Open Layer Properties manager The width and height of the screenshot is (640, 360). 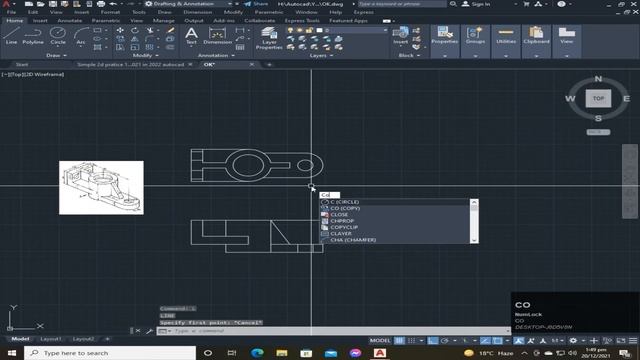(x=269, y=38)
